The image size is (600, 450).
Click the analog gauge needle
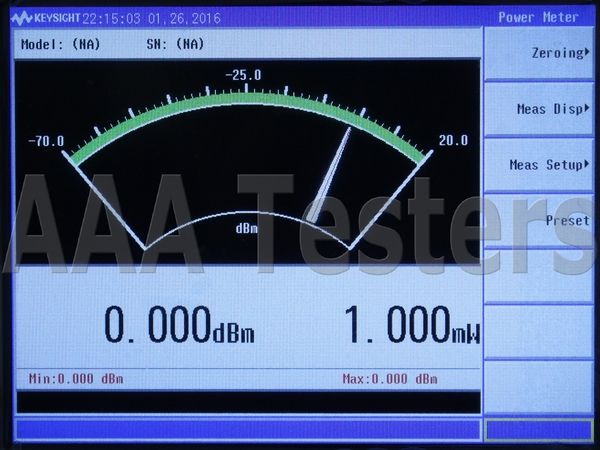(330, 175)
